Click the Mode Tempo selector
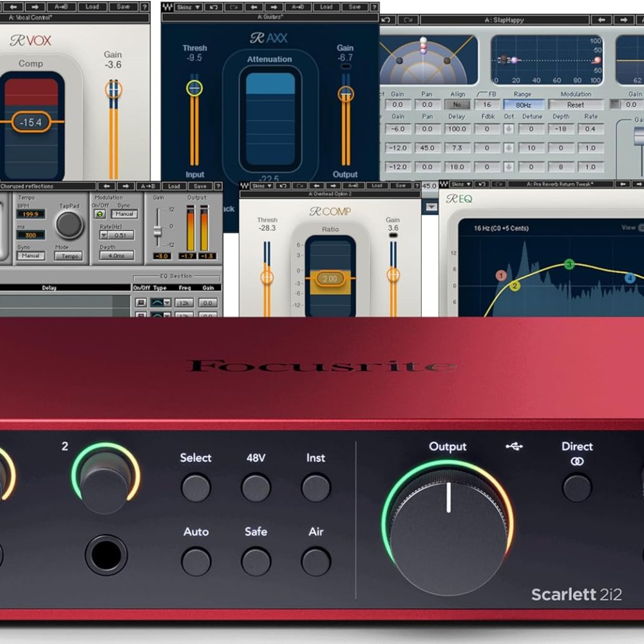Image resolution: width=644 pixels, height=644 pixels. [x=69, y=256]
